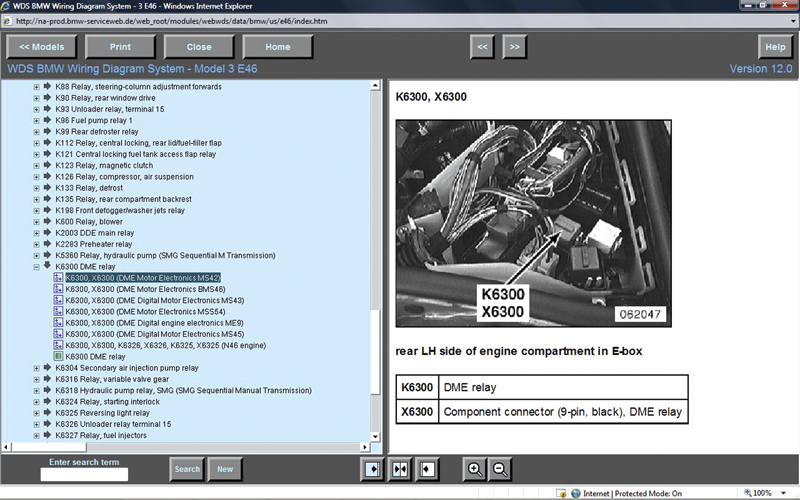Click the right panel expand arrow icon

pos(427,469)
